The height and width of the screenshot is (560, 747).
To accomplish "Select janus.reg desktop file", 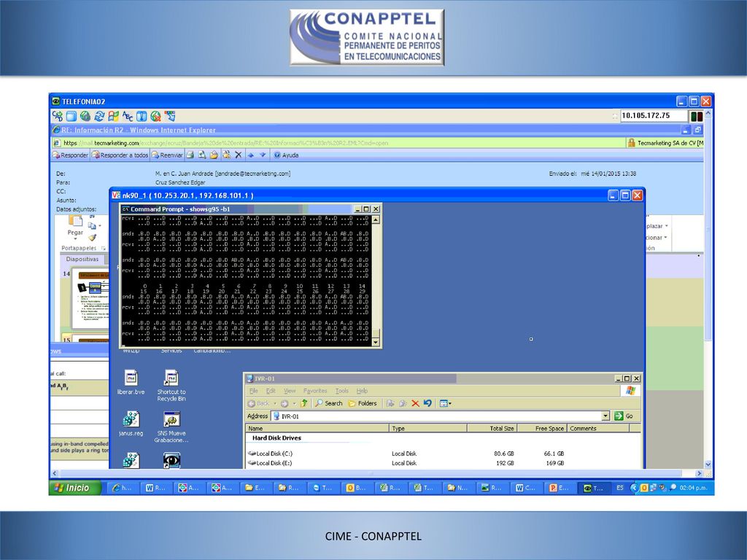I will tap(131, 424).
